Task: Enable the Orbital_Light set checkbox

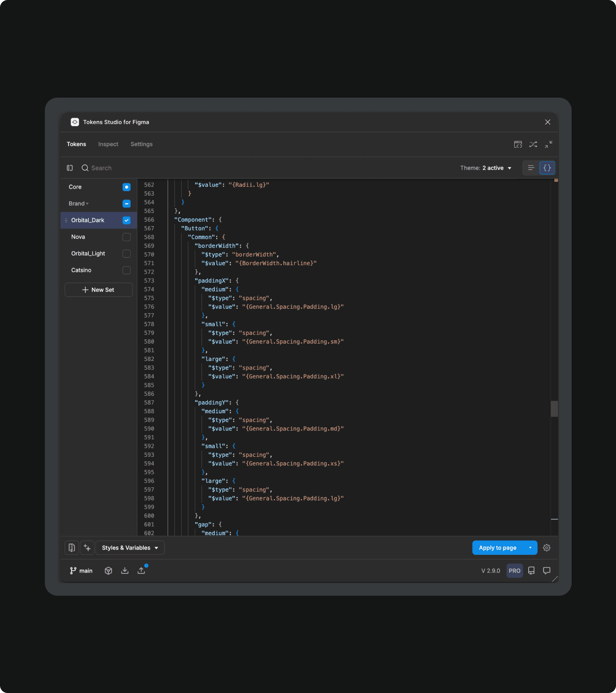Action: point(127,254)
